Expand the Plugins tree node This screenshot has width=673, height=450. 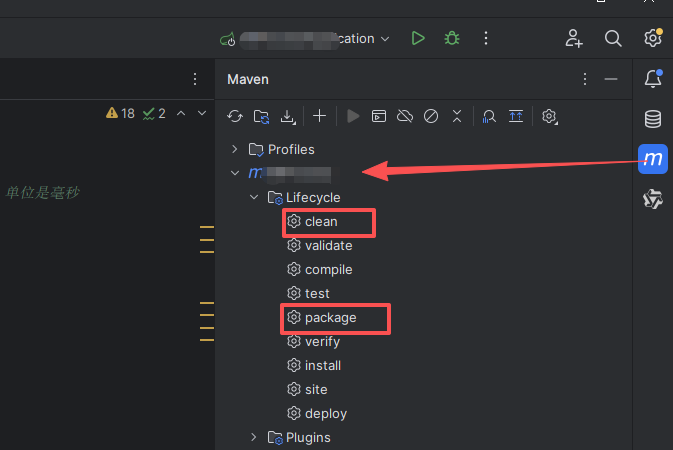(x=253, y=437)
